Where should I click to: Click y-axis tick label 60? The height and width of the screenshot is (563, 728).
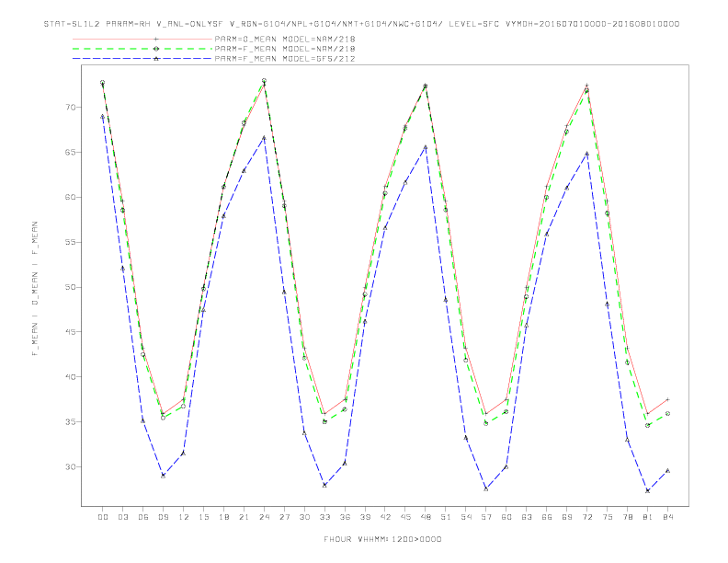click(70, 197)
